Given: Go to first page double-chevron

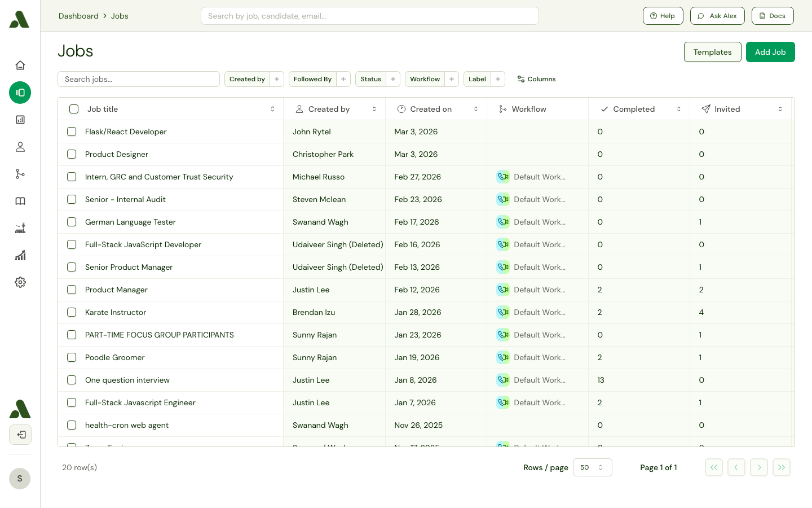Looking at the screenshot, I should (714, 467).
